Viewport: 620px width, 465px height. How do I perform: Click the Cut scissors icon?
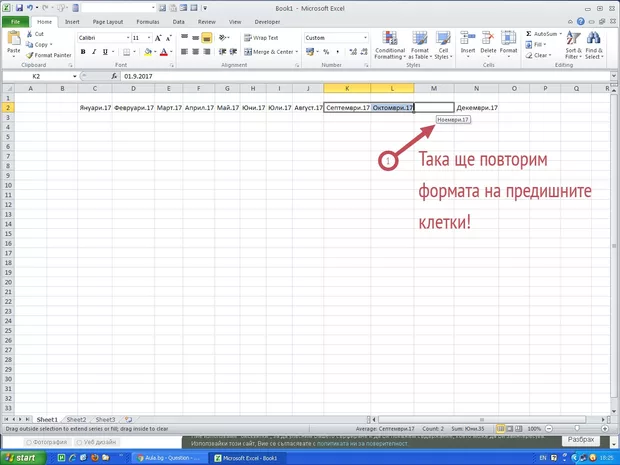pyautogui.click(x=29, y=34)
